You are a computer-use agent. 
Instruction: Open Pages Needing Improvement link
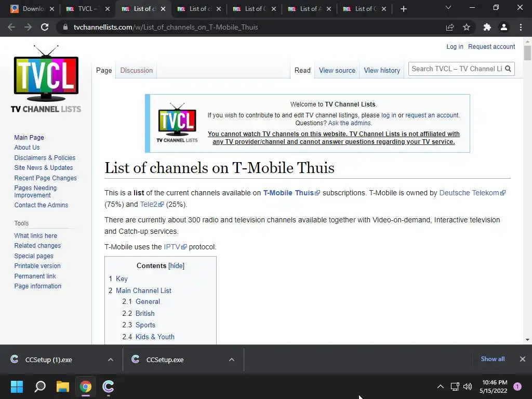click(x=35, y=191)
